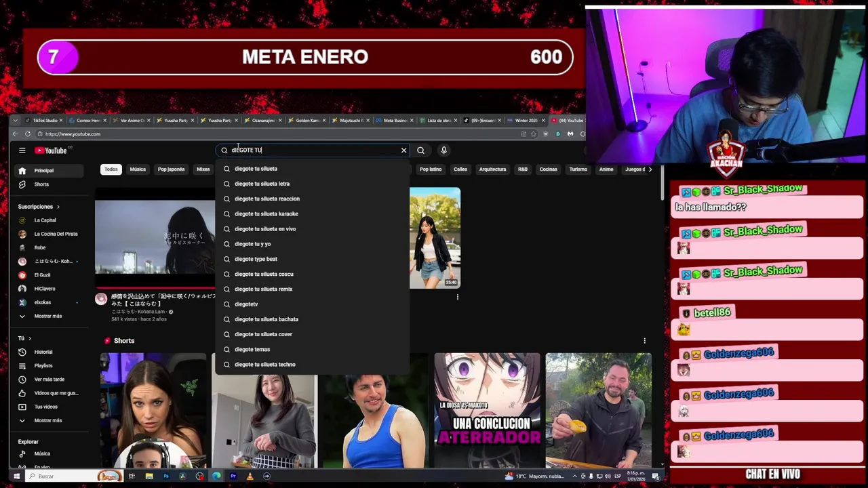Viewport: 868px width, 488px height.
Task: Expand the Suscripciones section
Action: pyautogui.click(x=39, y=207)
